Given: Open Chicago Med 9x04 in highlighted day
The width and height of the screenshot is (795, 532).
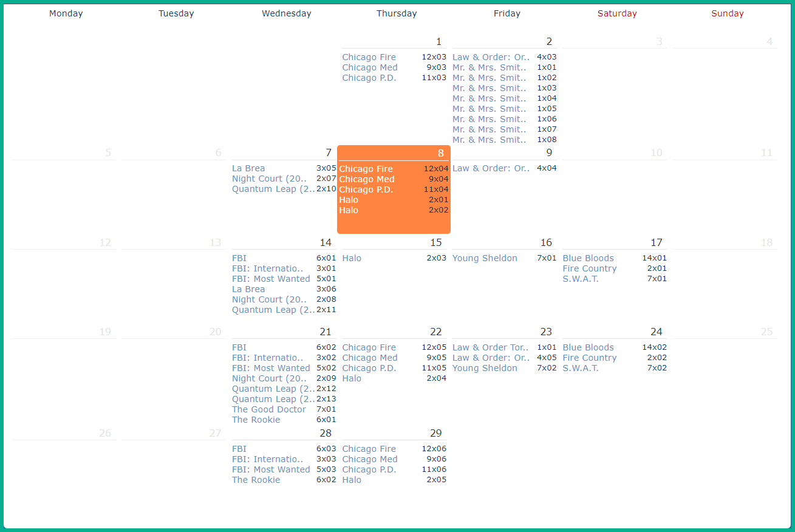Looking at the screenshot, I should coord(367,179).
